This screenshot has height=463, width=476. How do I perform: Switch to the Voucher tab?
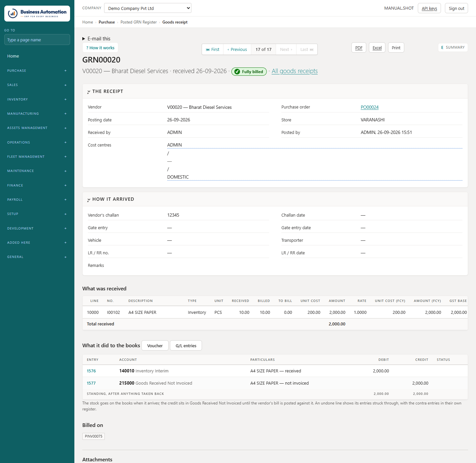pos(155,346)
